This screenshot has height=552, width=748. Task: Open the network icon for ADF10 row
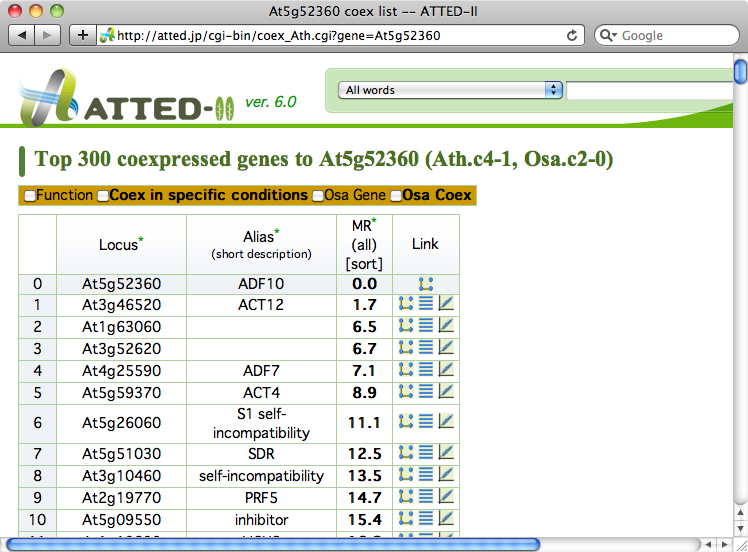[426, 284]
